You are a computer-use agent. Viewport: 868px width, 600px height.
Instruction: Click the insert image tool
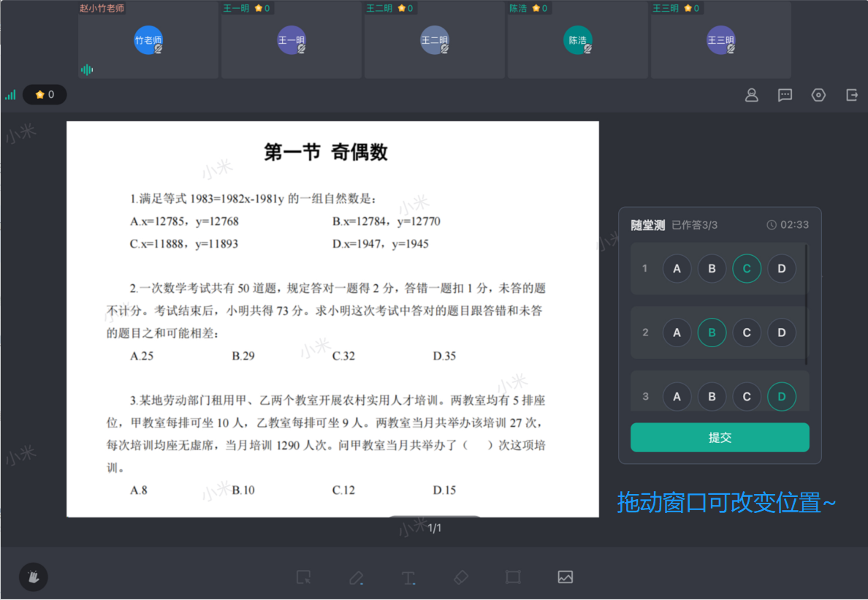[566, 577]
